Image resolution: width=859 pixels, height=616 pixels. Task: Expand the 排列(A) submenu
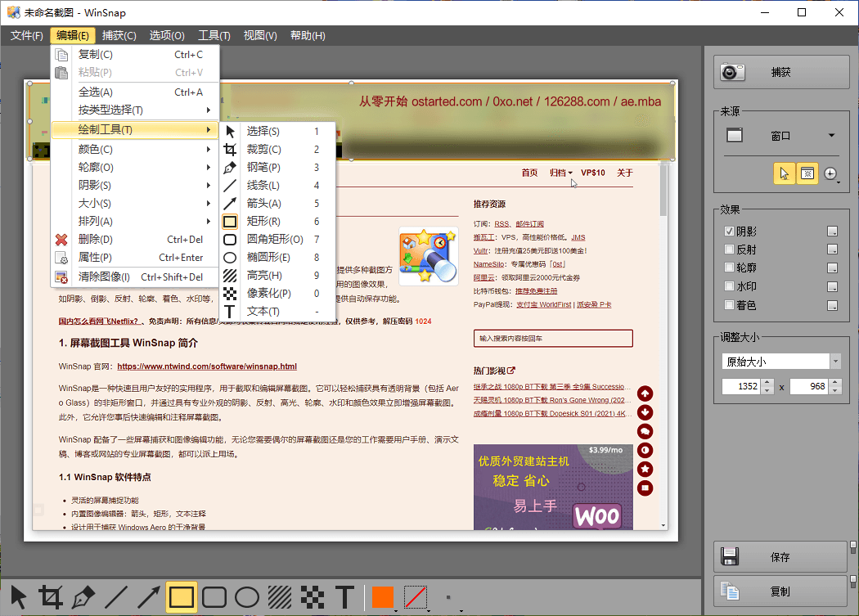[135, 222]
